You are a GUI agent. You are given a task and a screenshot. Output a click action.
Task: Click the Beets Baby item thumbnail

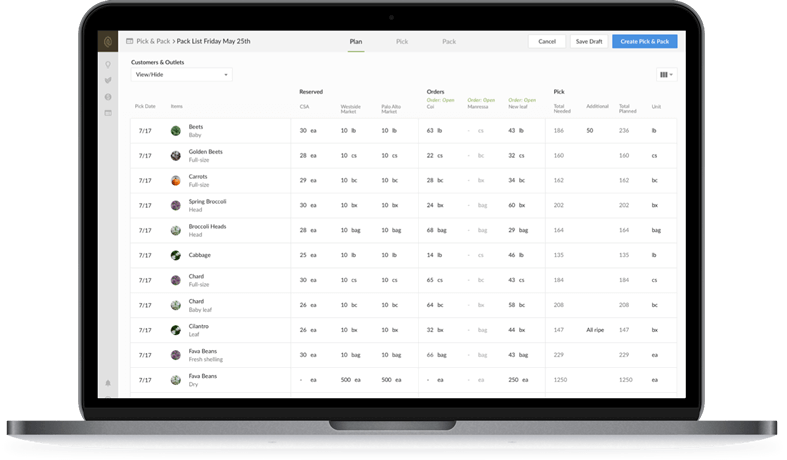(176, 131)
